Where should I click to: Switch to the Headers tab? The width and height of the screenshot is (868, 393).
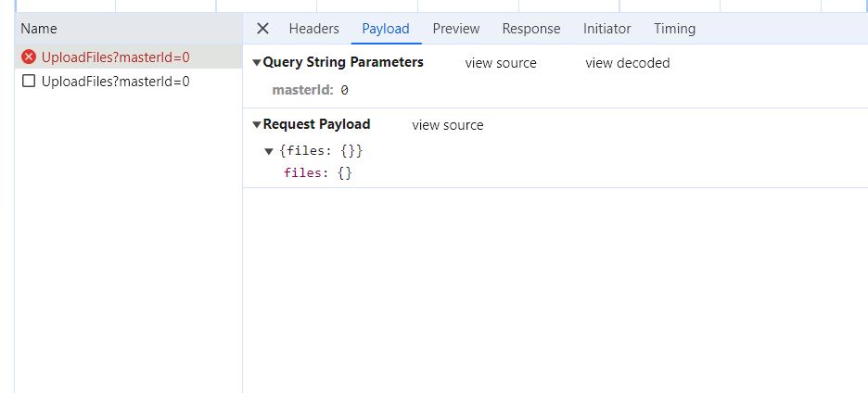pos(313,29)
